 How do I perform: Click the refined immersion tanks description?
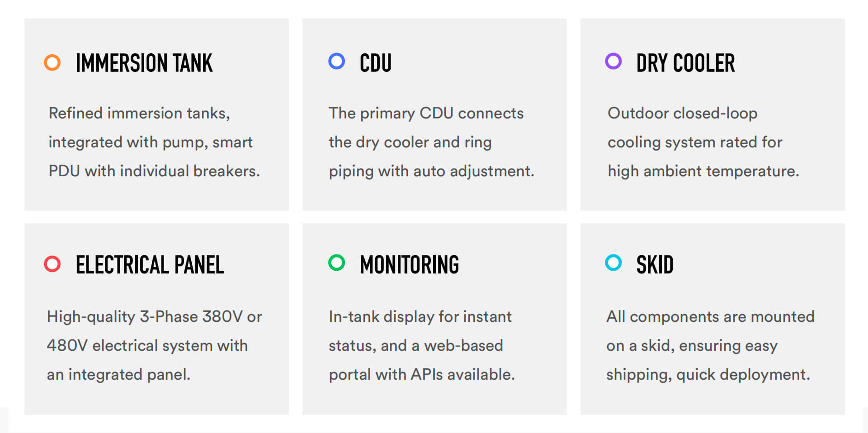[x=154, y=142]
